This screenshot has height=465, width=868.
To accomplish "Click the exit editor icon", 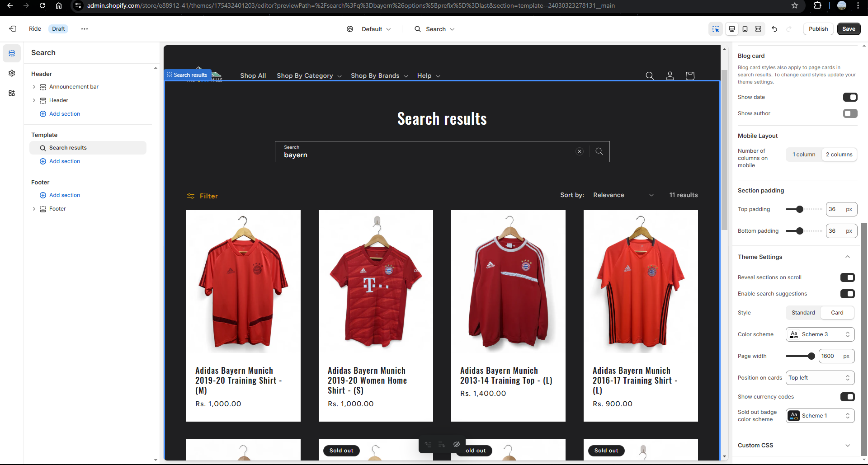I will tap(13, 29).
